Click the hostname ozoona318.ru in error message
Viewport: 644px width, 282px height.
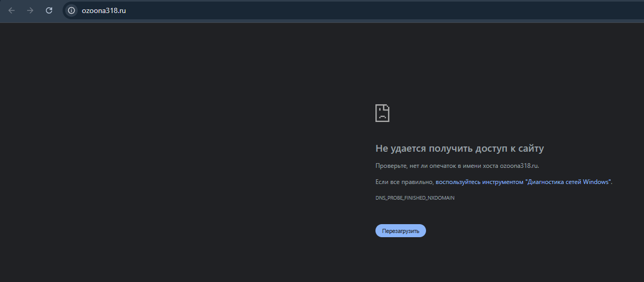tap(518, 166)
